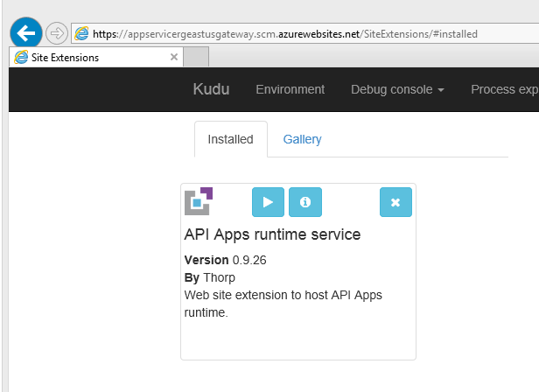This screenshot has height=392, width=539.
Task: Switch to the Gallery tab
Action: (x=302, y=139)
